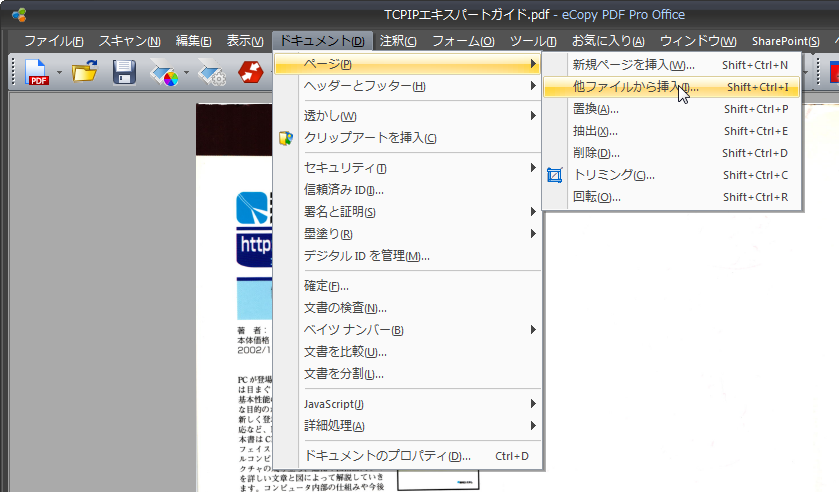839x492 pixels.
Task: Expand the ヘッダーとフッター(H) submenu
Action: (407, 86)
